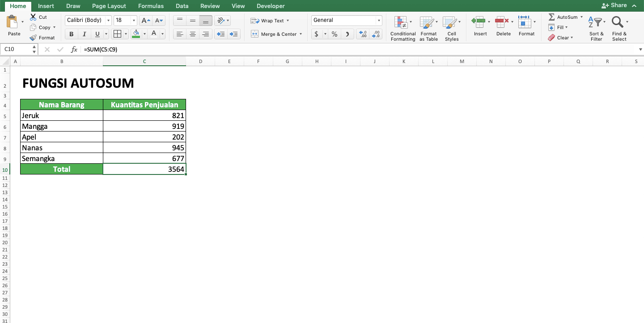Apply comma style number format

click(x=348, y=34)
